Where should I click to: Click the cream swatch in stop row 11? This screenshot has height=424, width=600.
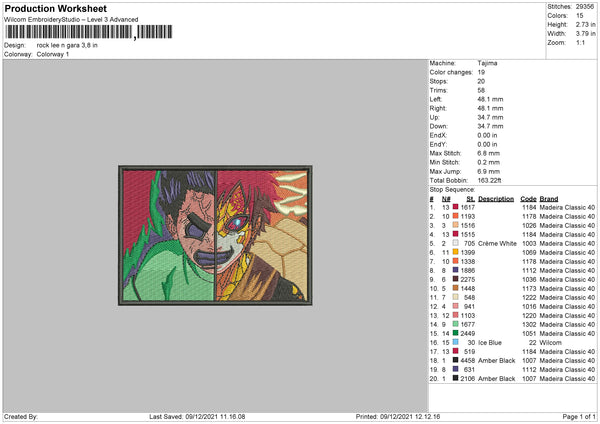455,297
